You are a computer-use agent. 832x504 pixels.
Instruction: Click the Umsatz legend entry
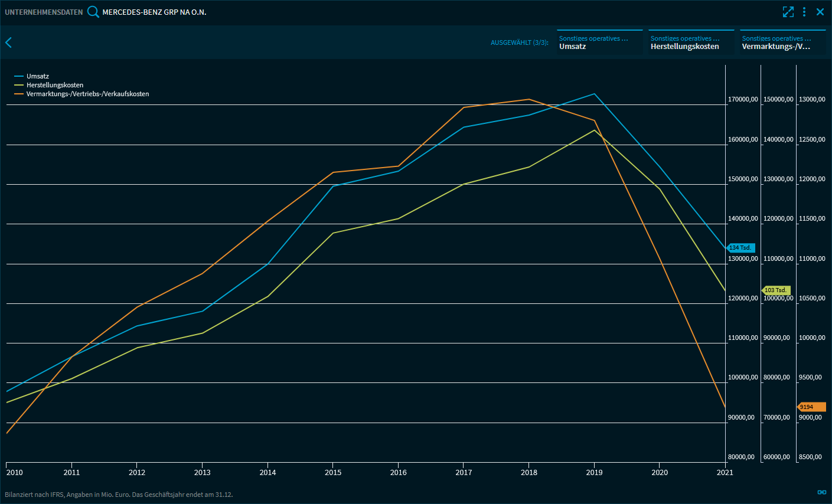[x=37, y=76]
